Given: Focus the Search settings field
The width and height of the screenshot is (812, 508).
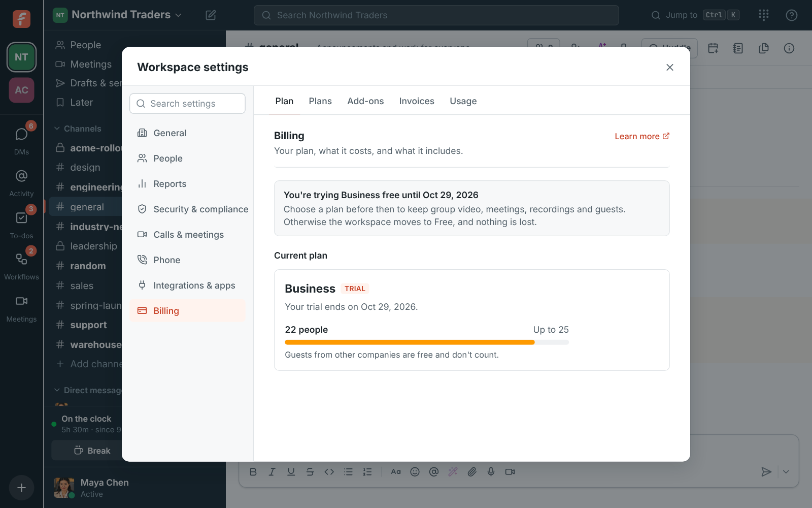Looking at the screenshot, I should pos(188,104).
